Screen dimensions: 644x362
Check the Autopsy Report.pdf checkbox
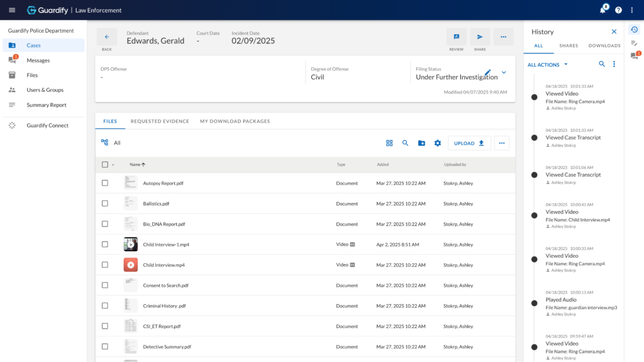(105, 184)
